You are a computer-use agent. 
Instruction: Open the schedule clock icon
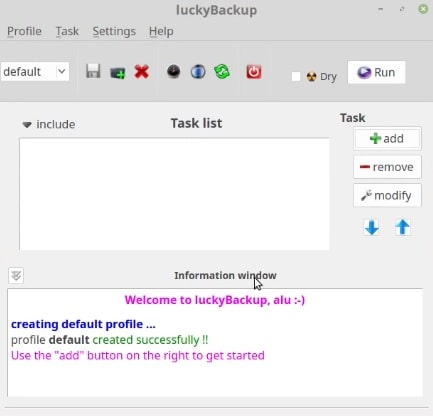pyautogui.click(x=173, y=71)
